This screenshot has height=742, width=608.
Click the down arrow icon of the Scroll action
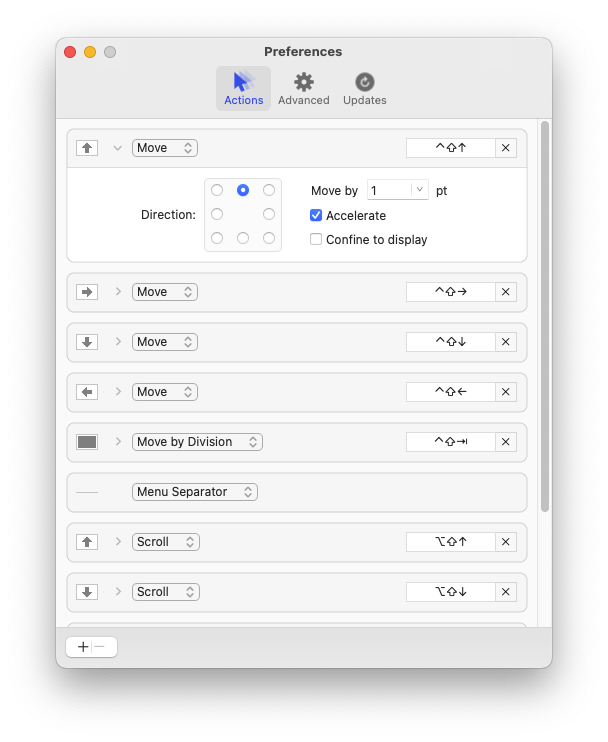point(87,592)
